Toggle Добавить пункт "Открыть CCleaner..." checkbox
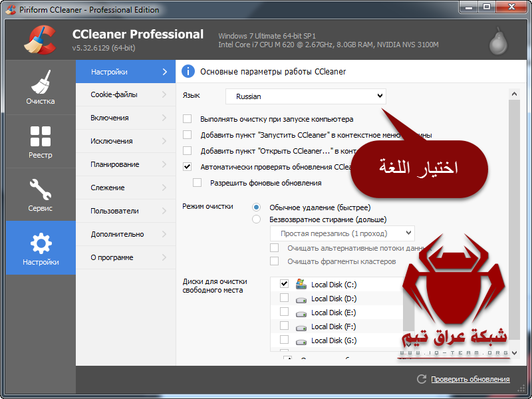 (x=187, y=151)
